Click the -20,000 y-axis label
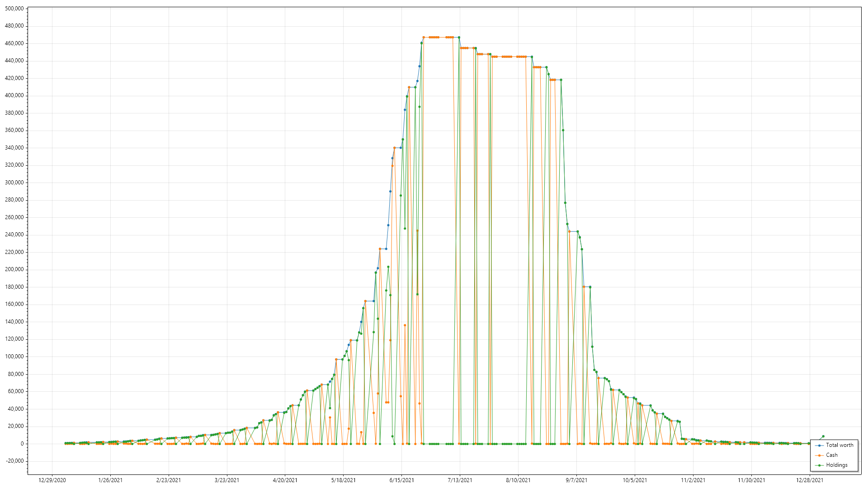 (14, 461)
